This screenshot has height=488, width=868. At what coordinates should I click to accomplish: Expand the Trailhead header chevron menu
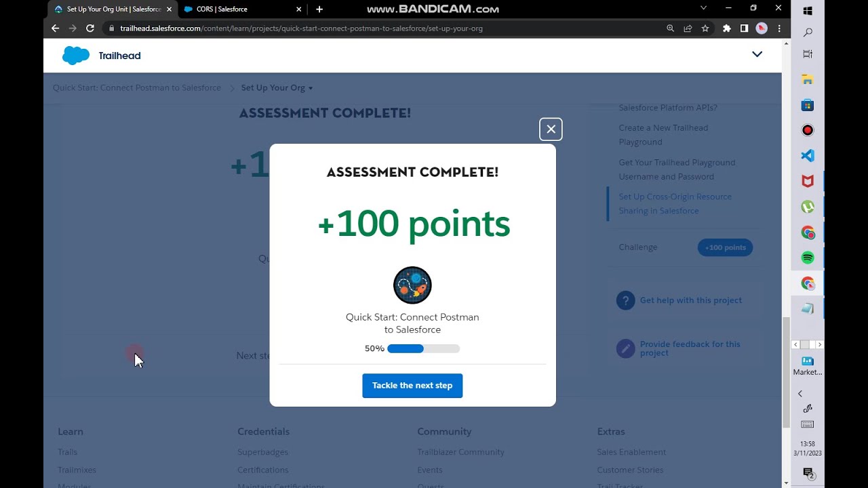757,54
